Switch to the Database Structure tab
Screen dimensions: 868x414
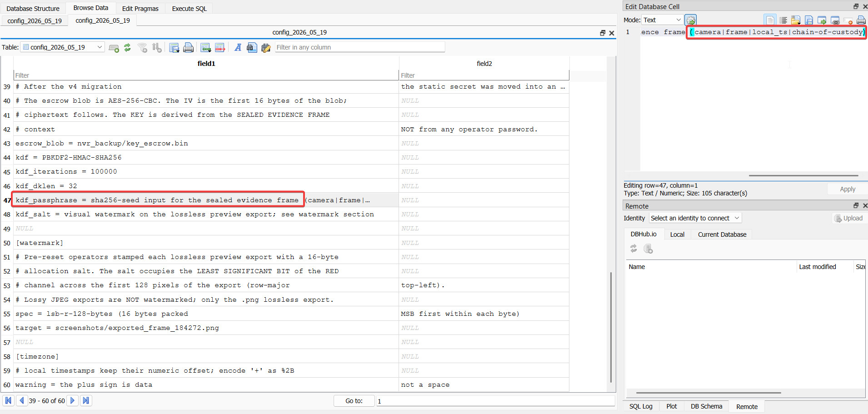[x=33, y=8]
